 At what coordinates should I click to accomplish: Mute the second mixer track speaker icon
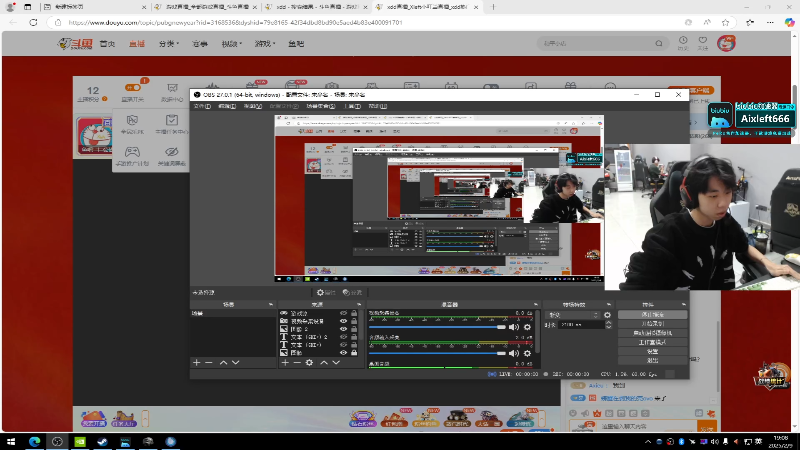[514, 353]
